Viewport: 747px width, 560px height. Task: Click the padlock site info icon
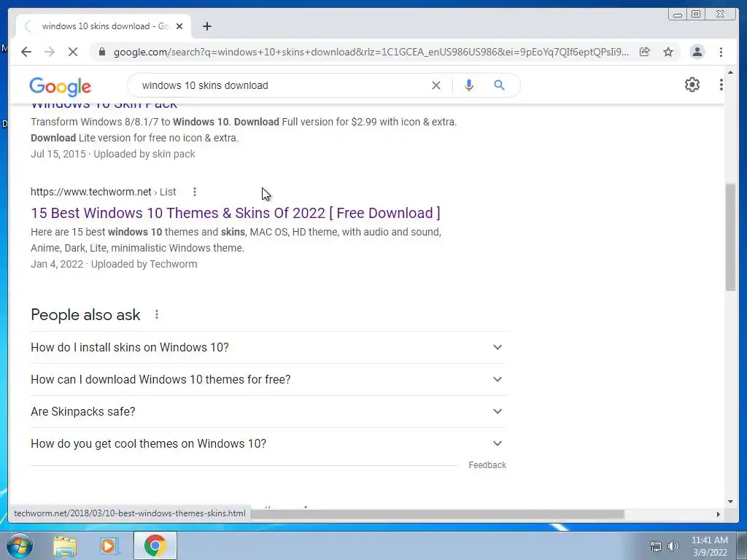[101, 52]
